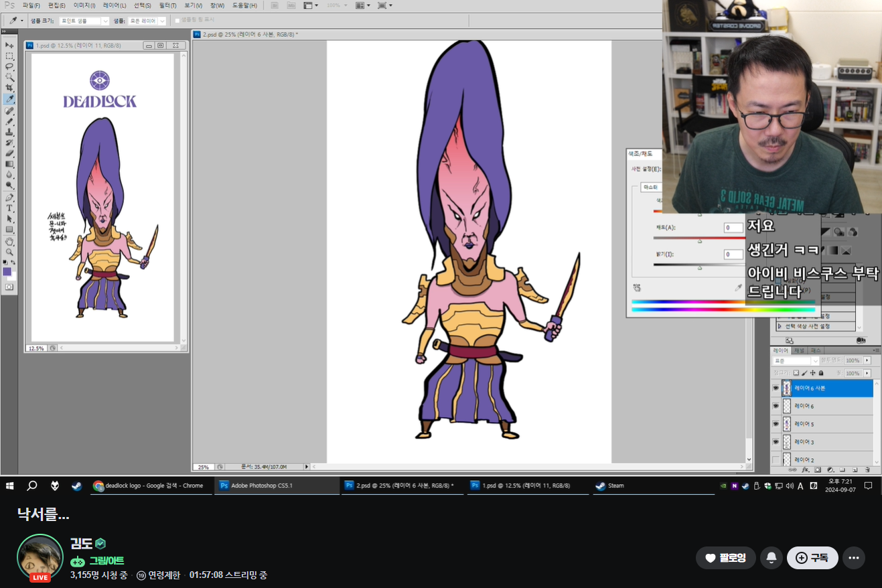Open the screen mode dropdown

[384, 5]
